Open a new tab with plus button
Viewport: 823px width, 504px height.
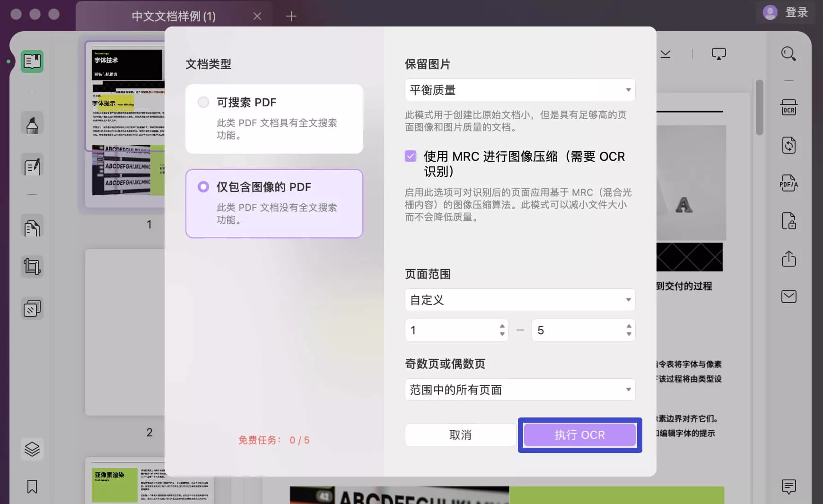[291, 16]
